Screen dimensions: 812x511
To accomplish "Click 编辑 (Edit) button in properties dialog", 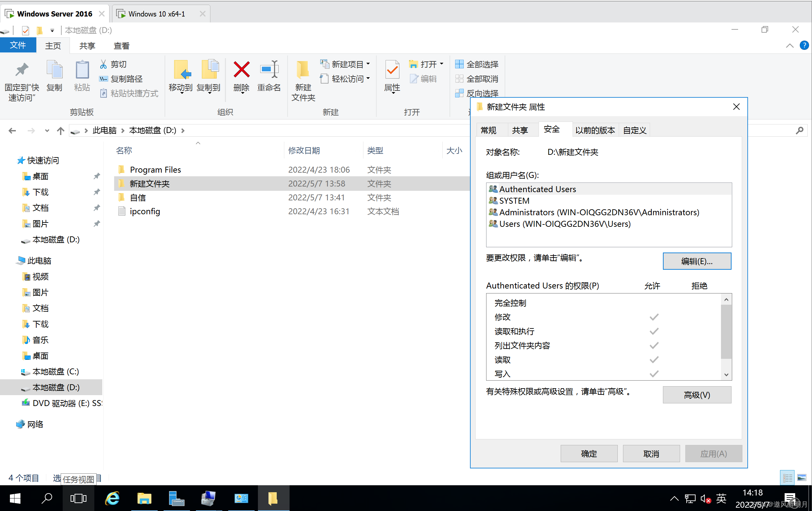I will (x=697, y=261).
